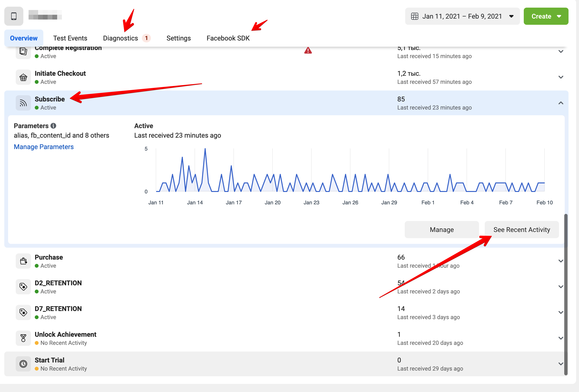Collapse the Subscribe event row
The width and height of the screenshot is (579, 392).
[x=561, y=103]
